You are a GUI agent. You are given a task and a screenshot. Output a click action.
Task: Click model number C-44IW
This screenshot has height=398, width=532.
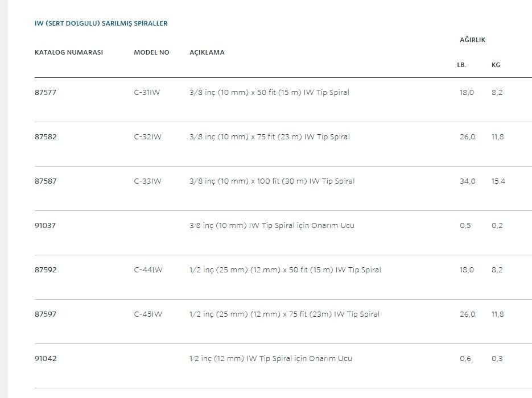(x=148, y=270)
